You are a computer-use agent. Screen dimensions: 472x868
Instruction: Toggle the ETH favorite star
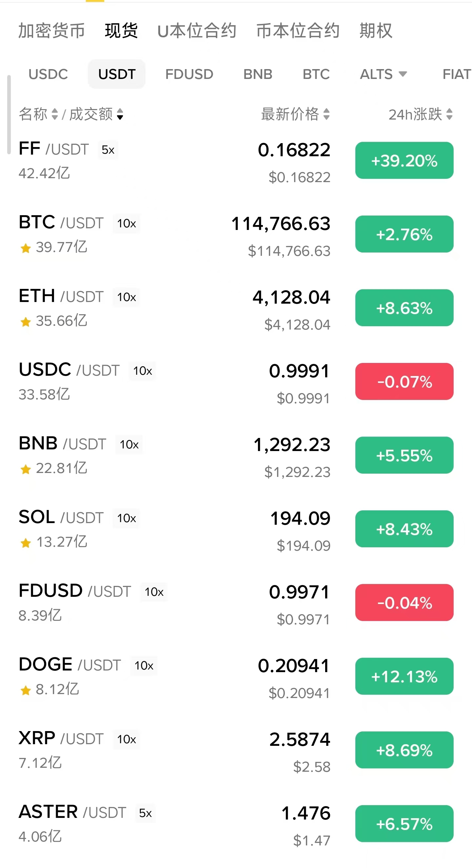tap(26, 322)
